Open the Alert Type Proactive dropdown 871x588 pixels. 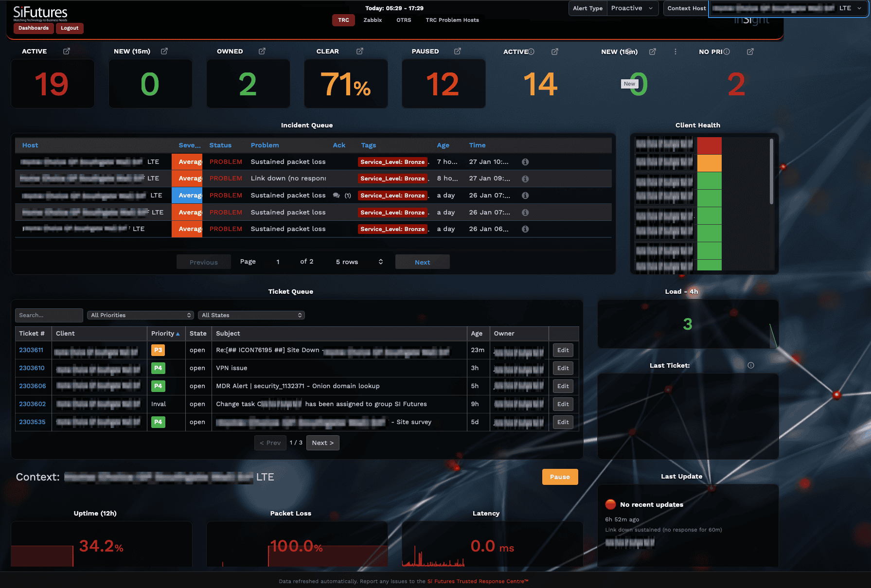point(633,8)
